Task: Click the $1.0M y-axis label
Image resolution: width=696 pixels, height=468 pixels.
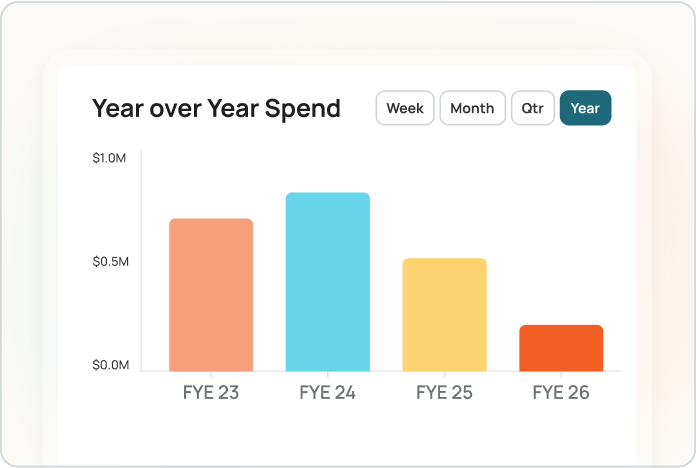Action: (x=110, y=158)
